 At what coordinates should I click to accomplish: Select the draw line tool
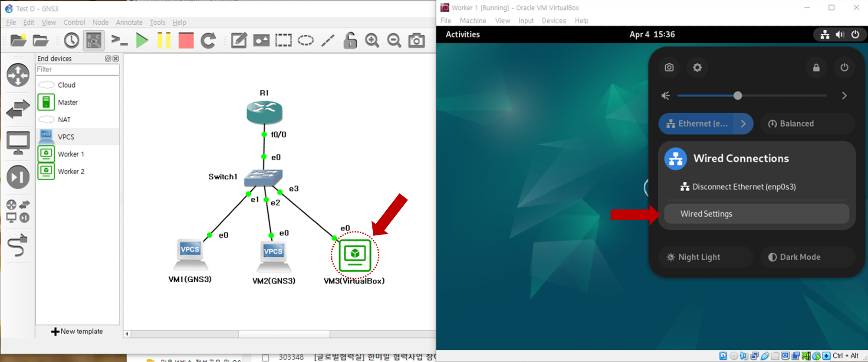click(328, 40)
